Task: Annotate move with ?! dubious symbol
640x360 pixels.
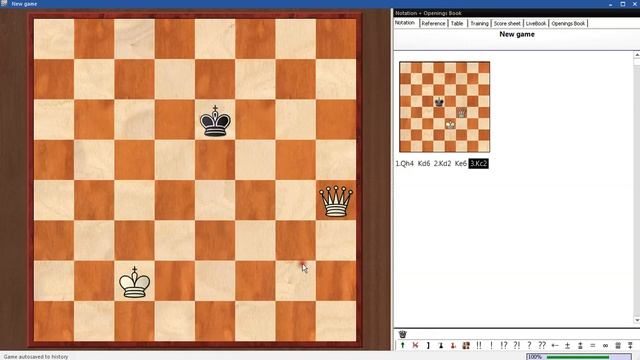Action: pyautogui.click(x=517, y=345)
